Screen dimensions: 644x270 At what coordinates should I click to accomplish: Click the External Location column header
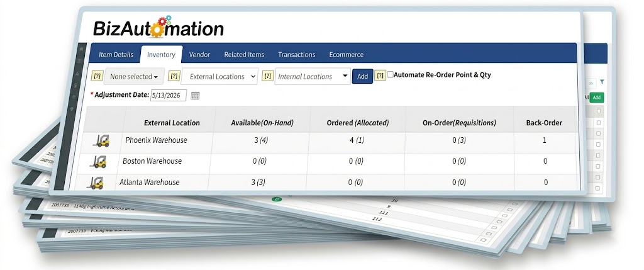172,123
